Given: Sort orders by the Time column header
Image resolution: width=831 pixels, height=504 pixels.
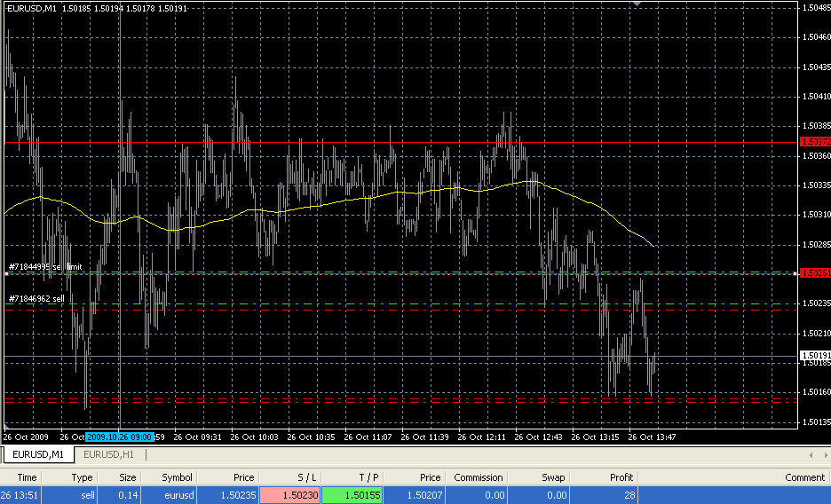Looking at the screenshot, I should (27, 477).
